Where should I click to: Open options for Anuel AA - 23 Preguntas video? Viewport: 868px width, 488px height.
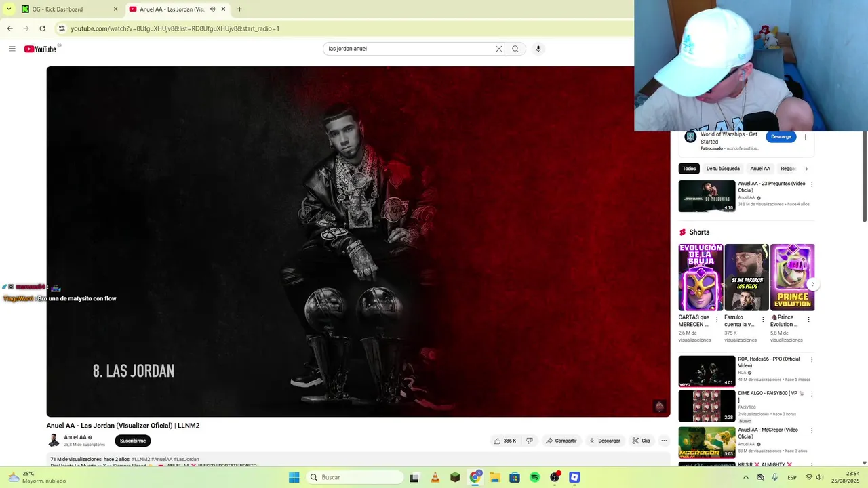tap(812, 184)
